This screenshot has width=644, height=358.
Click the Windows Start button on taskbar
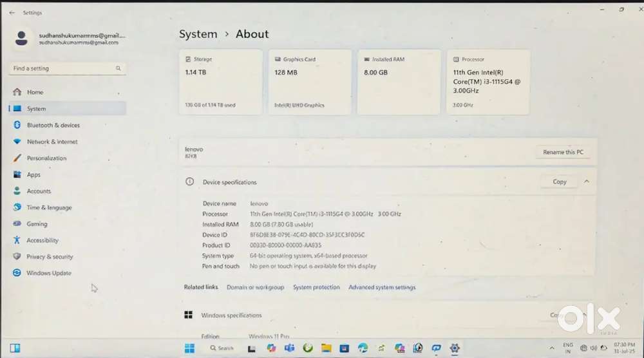click(x=190, y=348)
